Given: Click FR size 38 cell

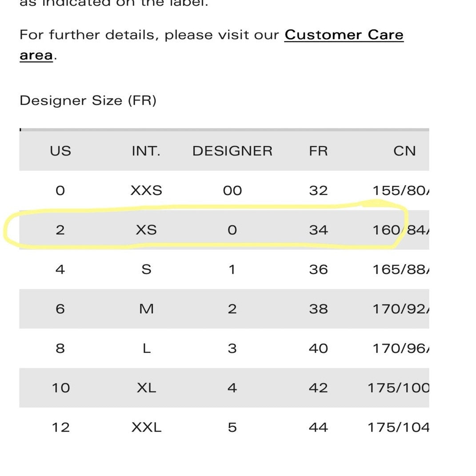Looking at the screenshot, I should (x=318, y=309).
